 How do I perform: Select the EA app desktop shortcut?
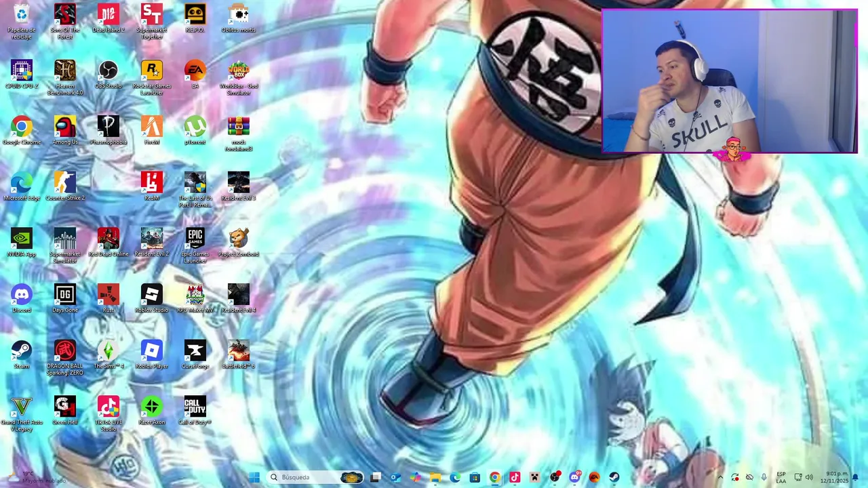coord(195,75)
